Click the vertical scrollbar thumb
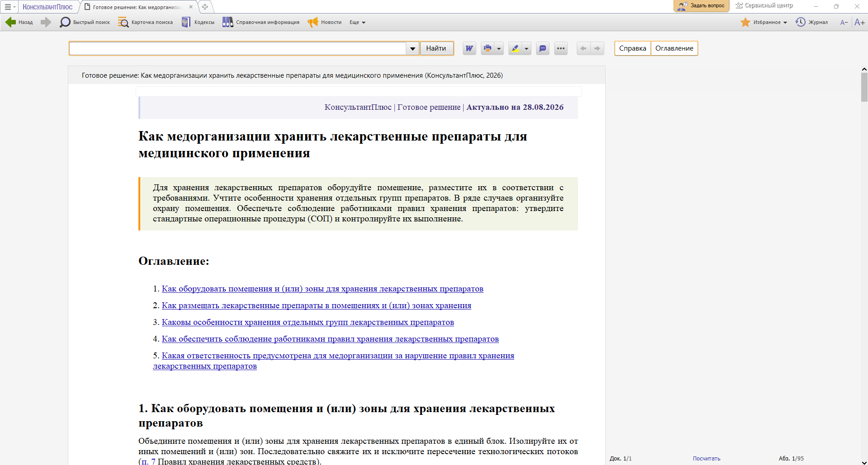Viewport: 868px width, 465px height. click(864, 87)
